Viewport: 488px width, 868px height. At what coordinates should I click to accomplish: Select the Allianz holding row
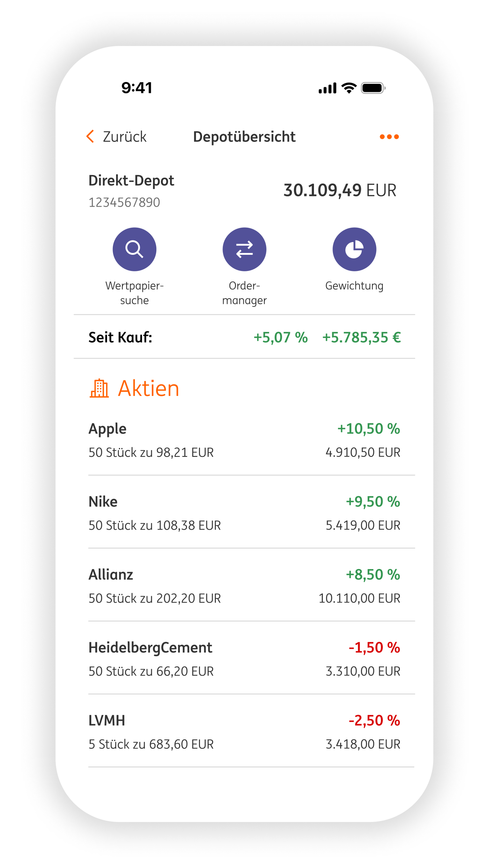tap(244, 586)
